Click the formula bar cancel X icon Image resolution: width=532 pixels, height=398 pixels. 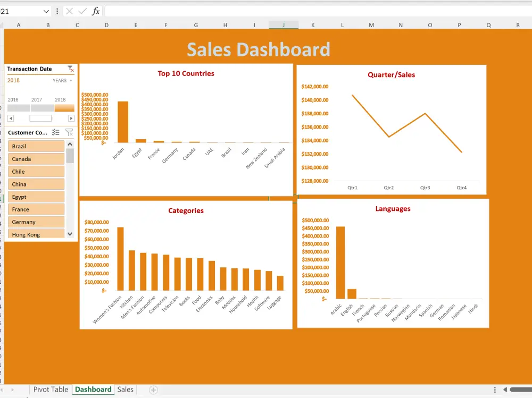click(x=69, y=11)
